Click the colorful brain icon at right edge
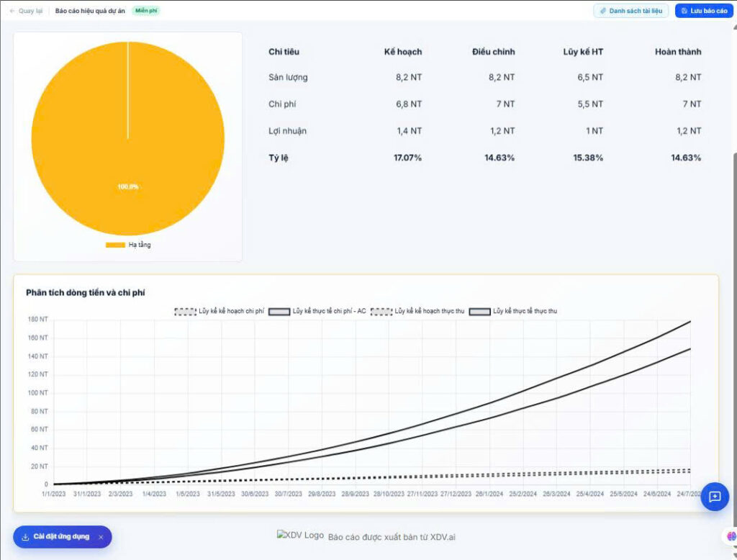737x560 pixels. pos(731,536)
